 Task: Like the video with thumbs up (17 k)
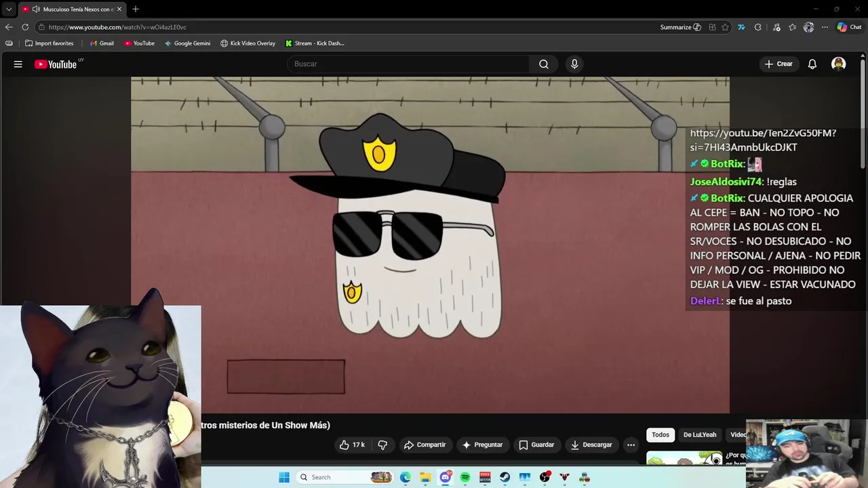point(353,445)
